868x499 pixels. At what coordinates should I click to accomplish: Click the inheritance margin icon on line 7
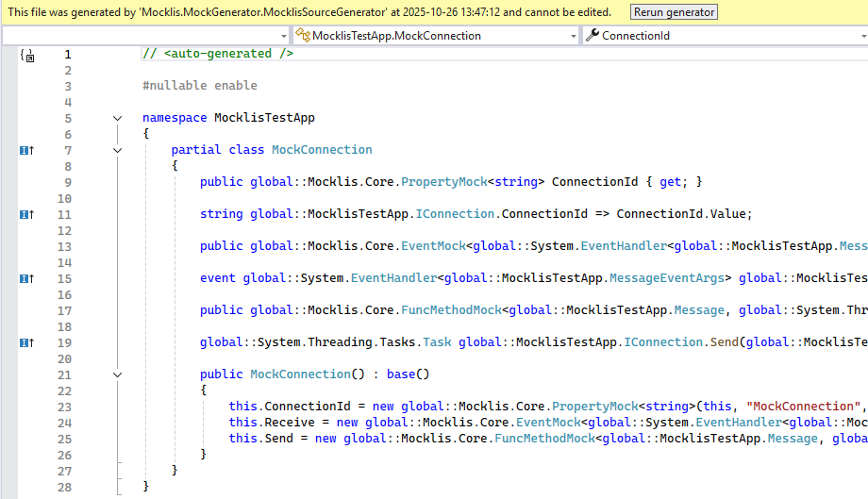pyautogui.click(x=27, y=150)
